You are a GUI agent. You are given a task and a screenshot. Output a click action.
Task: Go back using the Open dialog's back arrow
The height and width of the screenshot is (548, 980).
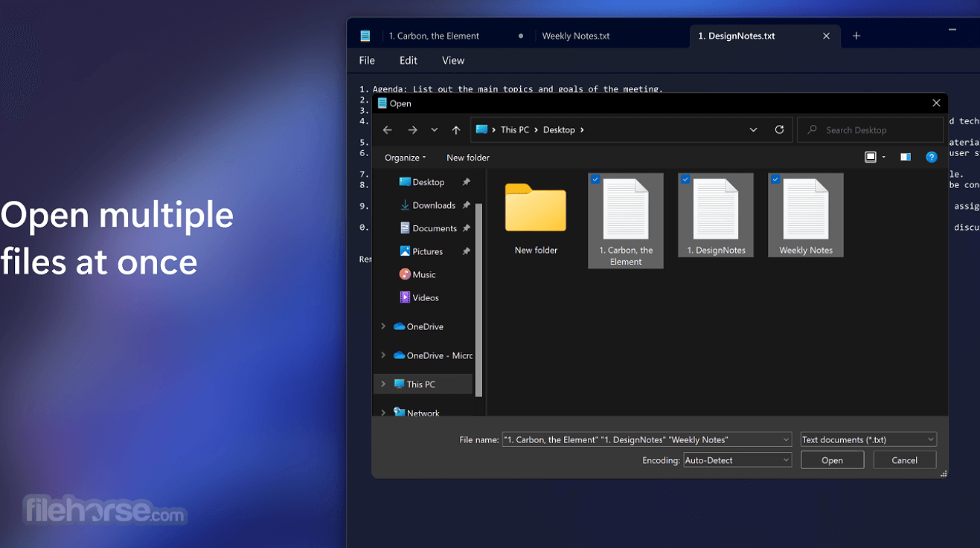[x=388, y=130]
